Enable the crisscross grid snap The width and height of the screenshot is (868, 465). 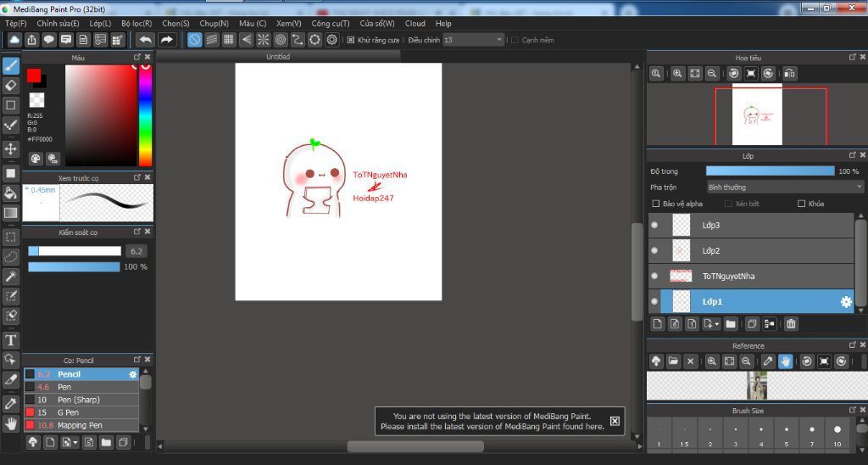pyautogui.click(x=229, y=40)
